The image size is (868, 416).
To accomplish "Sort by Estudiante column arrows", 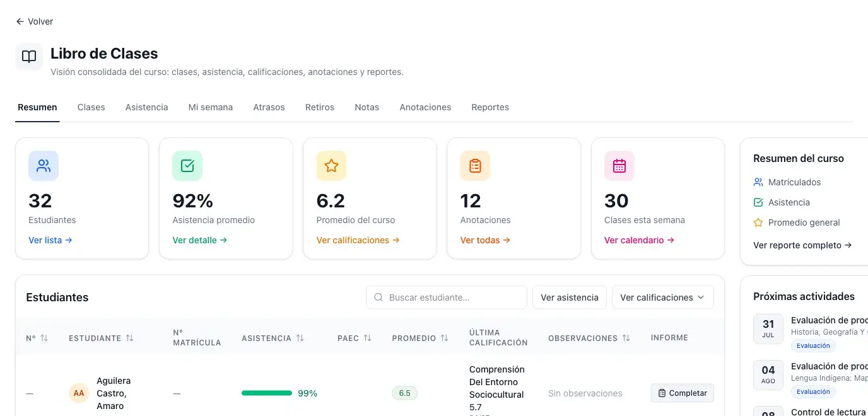I will tap(129, 338).
